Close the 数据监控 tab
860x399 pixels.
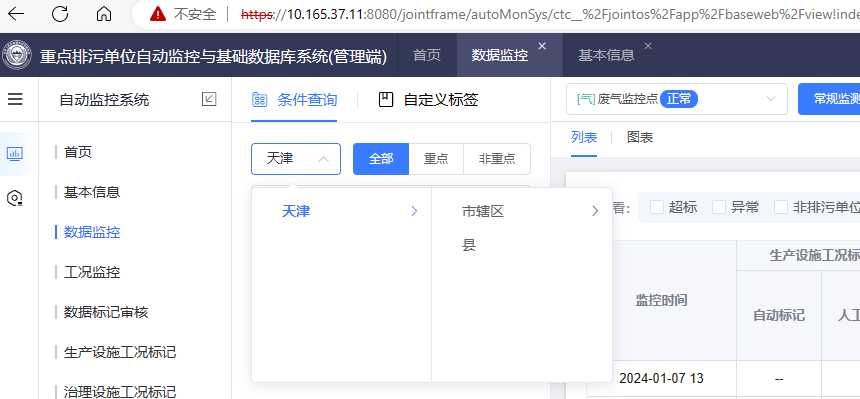click(x=542, y=46)
